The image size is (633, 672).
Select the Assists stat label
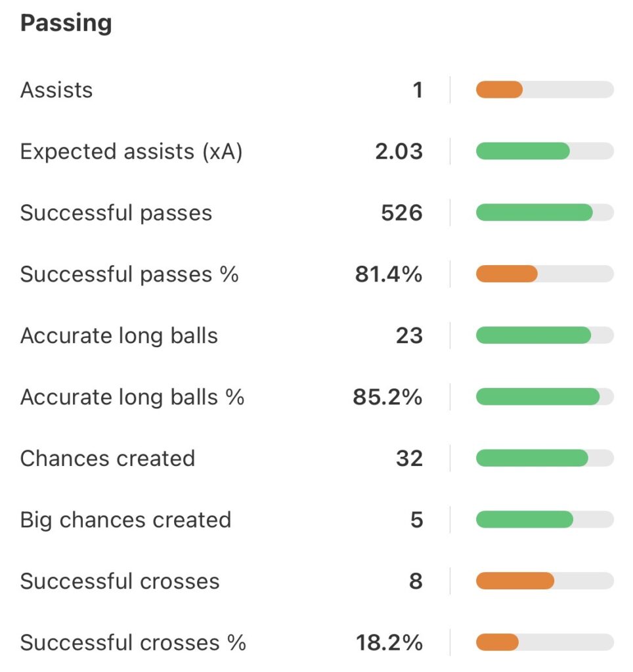(56, 90)
